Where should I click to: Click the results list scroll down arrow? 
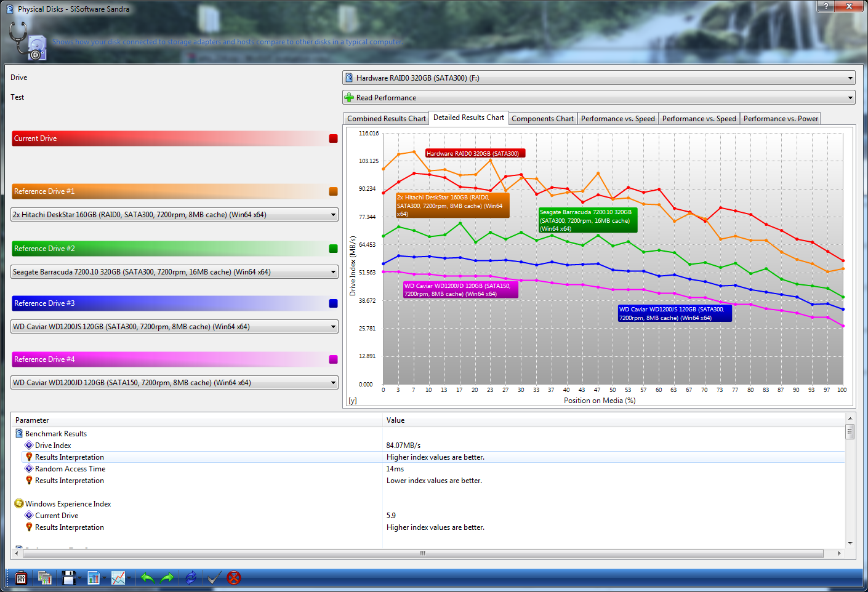pos(850,543)
